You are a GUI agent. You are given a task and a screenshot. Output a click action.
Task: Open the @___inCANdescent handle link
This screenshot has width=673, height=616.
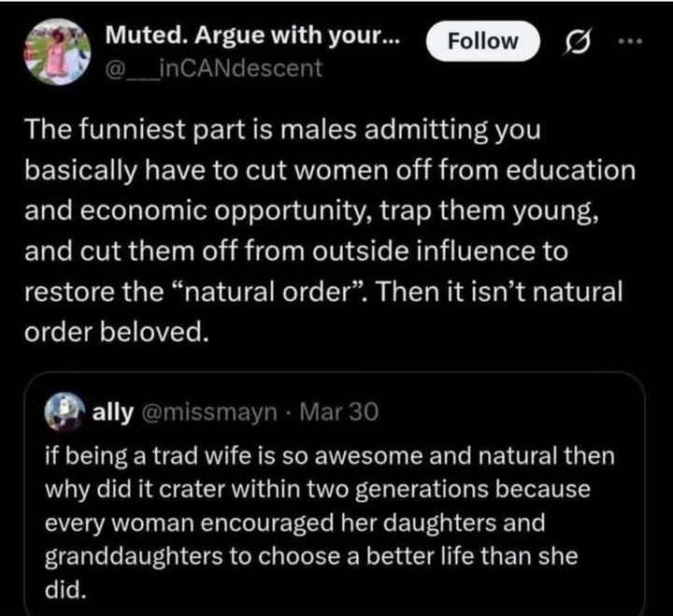tap(213, 67)
